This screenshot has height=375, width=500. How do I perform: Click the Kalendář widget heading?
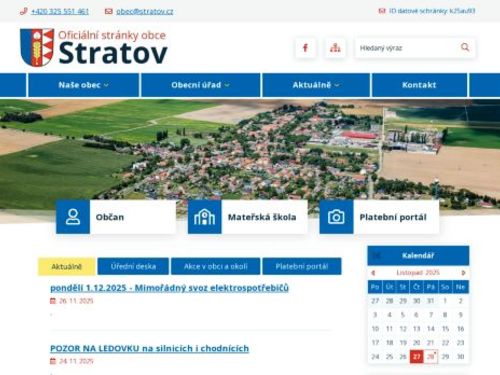(x=418, y=256)
